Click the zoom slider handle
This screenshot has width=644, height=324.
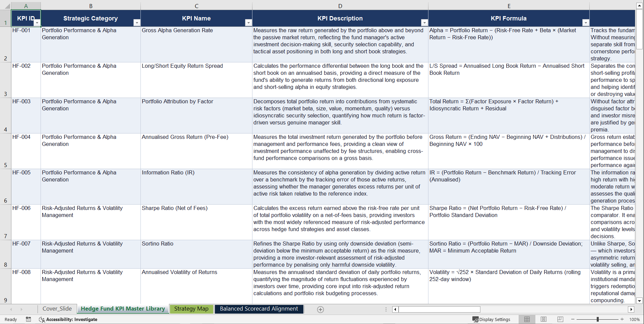pyautogui.click(x=598, y=319)
